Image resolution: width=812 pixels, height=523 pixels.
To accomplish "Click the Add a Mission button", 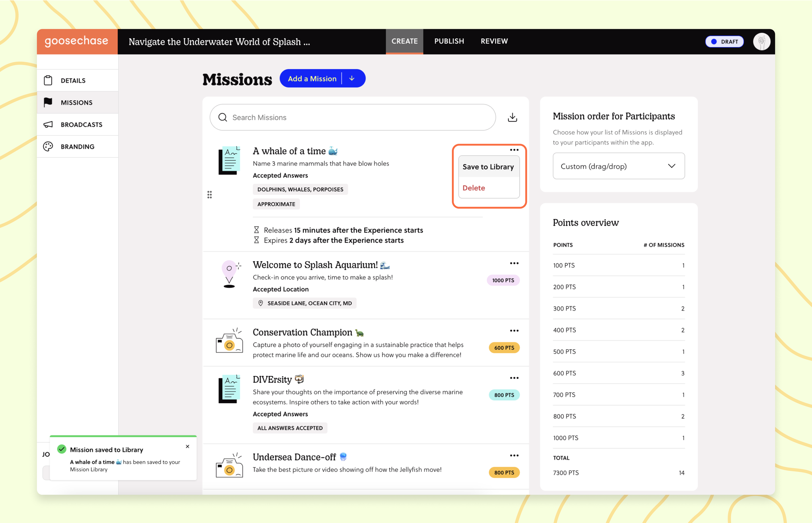I will 312,78.
